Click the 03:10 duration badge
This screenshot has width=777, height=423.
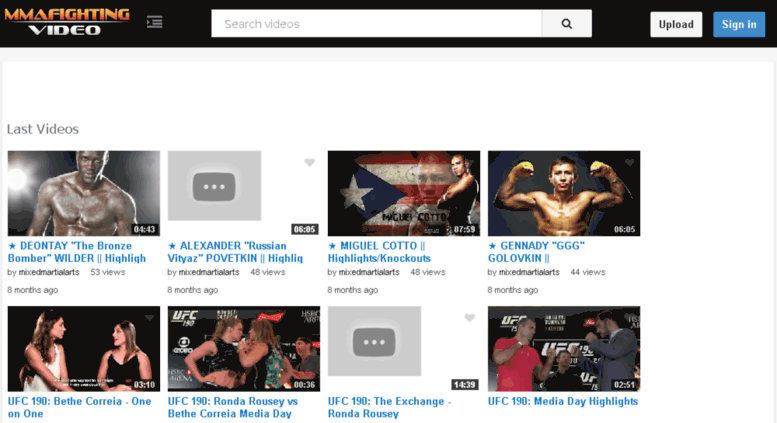coord(144,385)
